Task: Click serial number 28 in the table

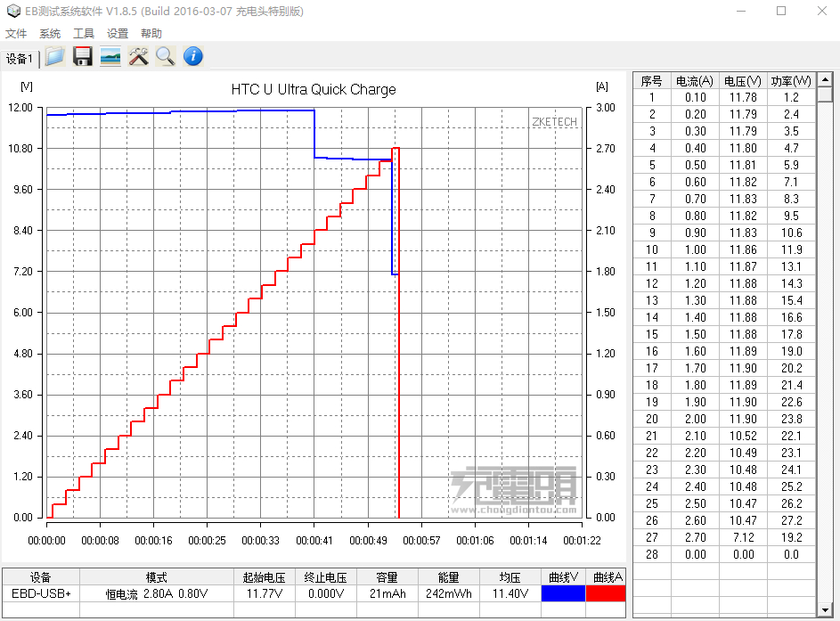Action: [x=652, y=554]
